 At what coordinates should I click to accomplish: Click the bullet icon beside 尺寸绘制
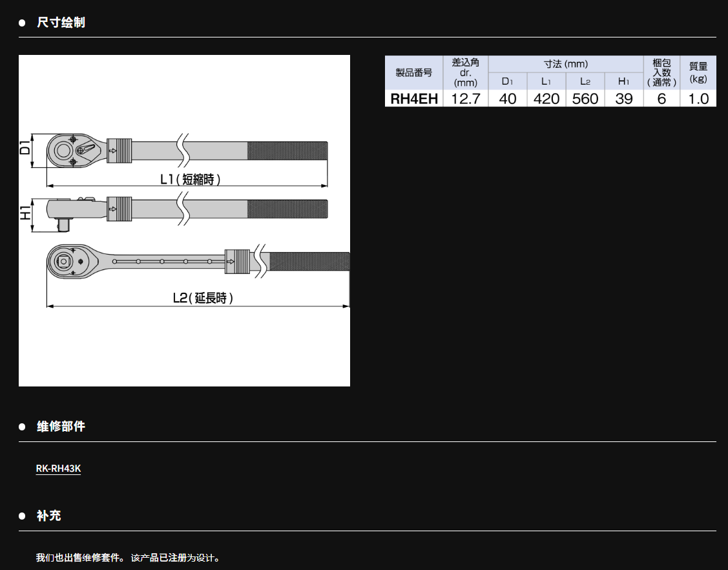22,23
